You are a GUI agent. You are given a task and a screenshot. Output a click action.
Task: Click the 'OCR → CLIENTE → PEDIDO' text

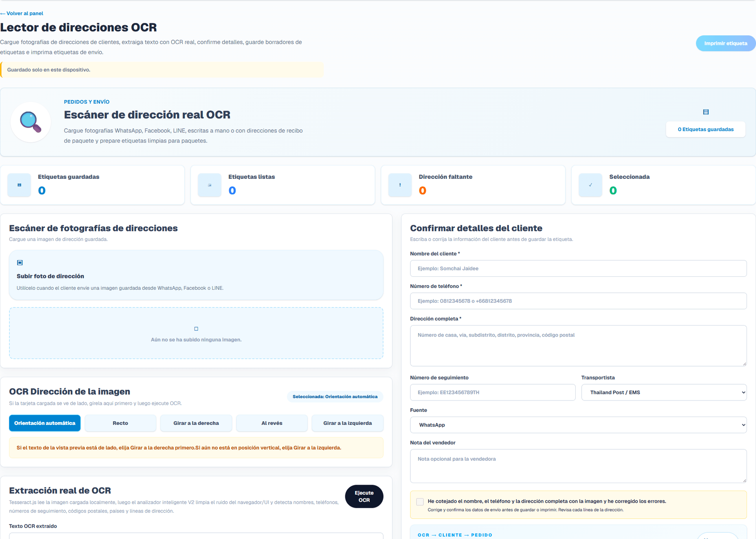coord(455,535)
